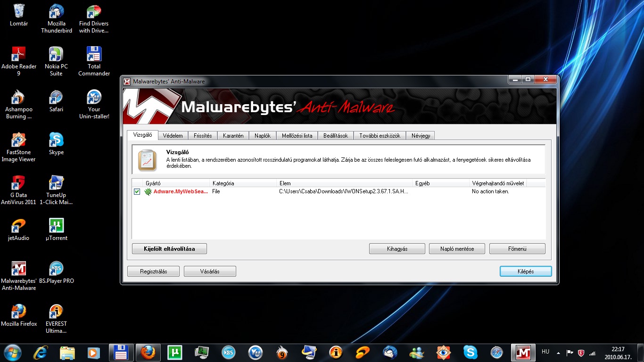
Task: Open the Mellőzési lista tab
Action: [297, 136]
